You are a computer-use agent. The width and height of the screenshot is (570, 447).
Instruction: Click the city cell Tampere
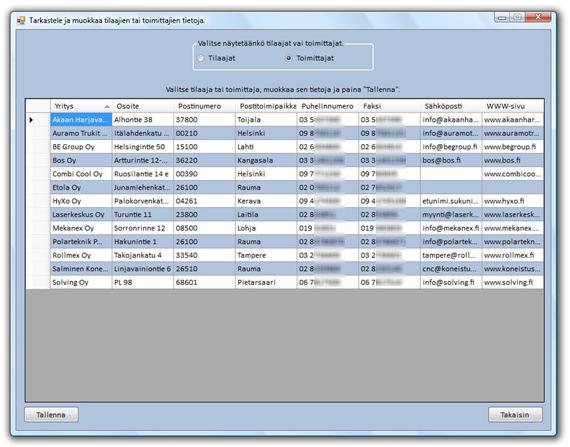click(x=266, y=255)
